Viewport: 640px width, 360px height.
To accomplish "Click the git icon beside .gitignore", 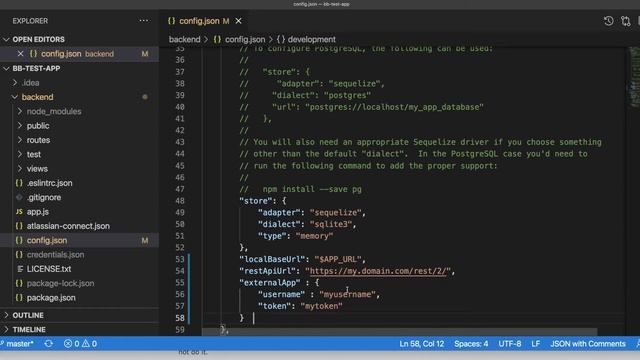I will coord(19,197).
